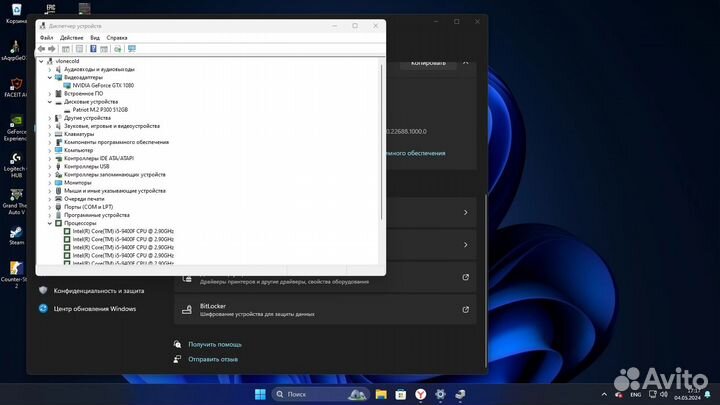720x405 pixels.
Task: Click the Device Manager vertical scrollbar
Action: pos(381,142)
